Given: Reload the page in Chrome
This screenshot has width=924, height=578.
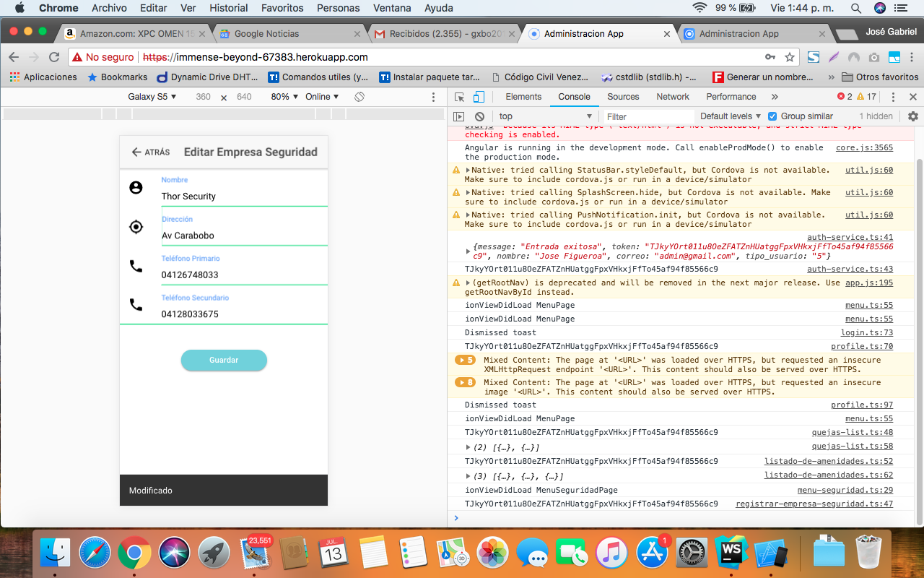Looking at the screenshot, I should click(54, 57).
